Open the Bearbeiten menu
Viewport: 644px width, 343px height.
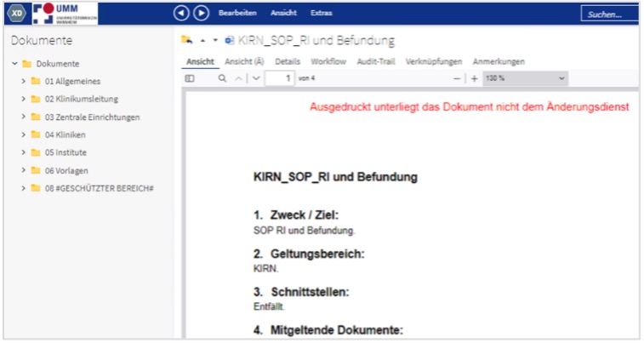pyautogui.click(x=237, y=13)
